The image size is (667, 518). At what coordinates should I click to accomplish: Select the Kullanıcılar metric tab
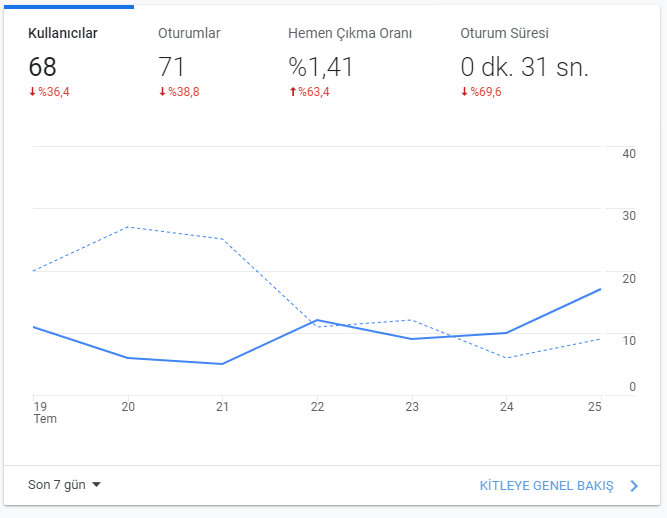coord(69,60)
